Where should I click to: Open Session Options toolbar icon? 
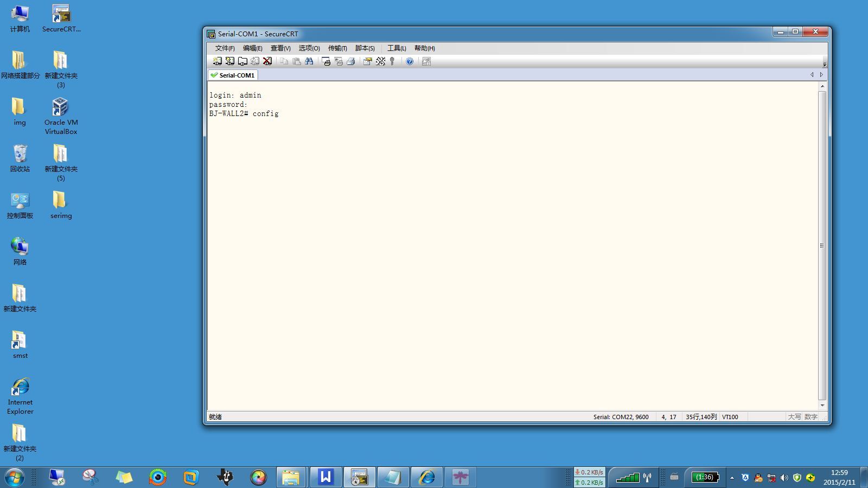click(368, 61)
